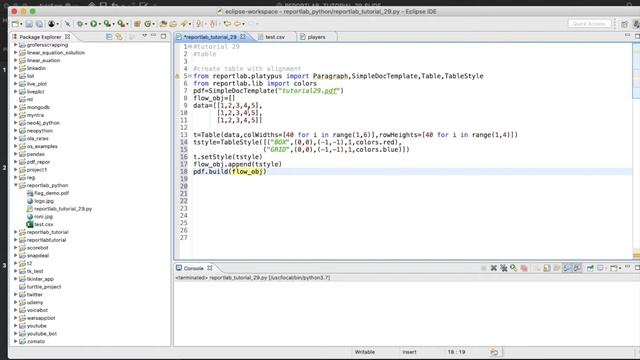Select test.csv file in Package Explorer

click(x=43, y=224)
